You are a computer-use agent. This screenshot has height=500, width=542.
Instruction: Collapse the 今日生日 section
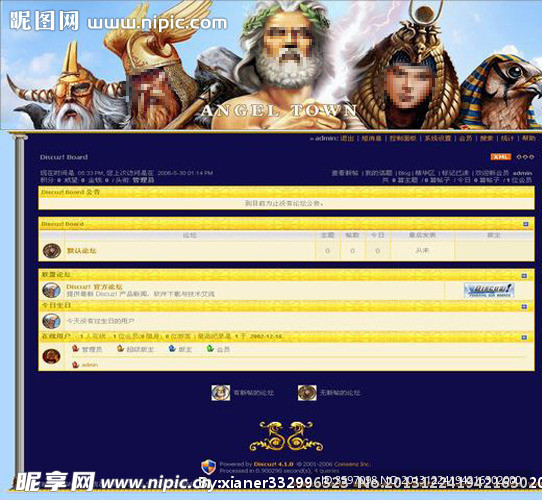click(524, 306)
